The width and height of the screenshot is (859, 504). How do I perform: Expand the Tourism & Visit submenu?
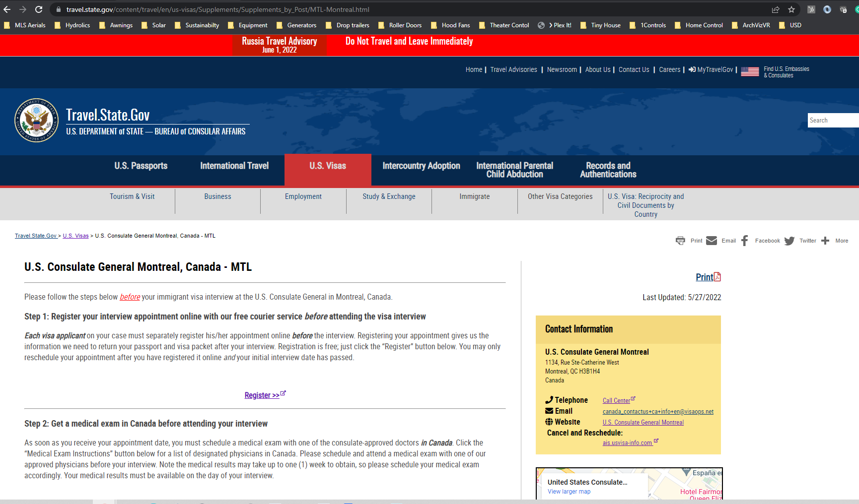coord(132,196)
